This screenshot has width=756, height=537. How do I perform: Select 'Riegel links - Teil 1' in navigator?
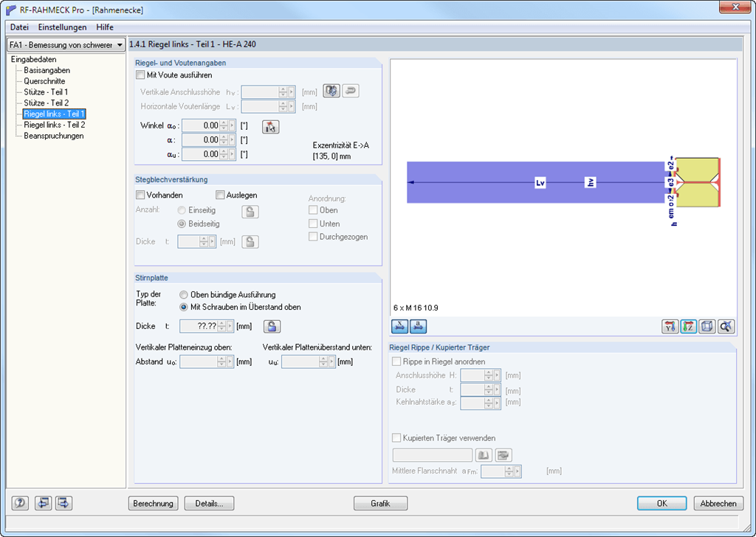tap(54, 114)
